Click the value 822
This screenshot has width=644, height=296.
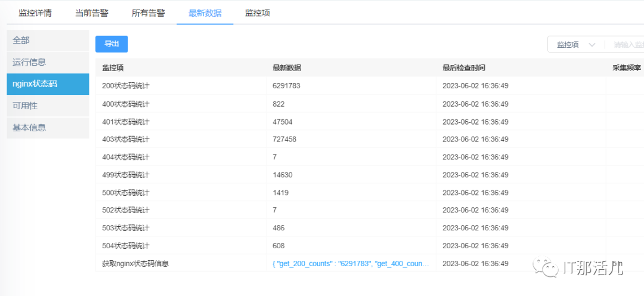pos(278,104)
